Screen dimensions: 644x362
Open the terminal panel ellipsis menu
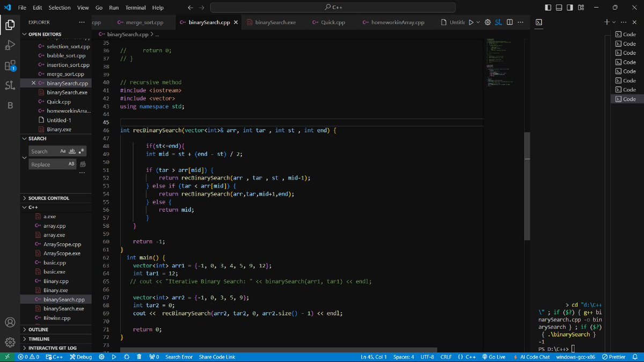tap(624, 23)
